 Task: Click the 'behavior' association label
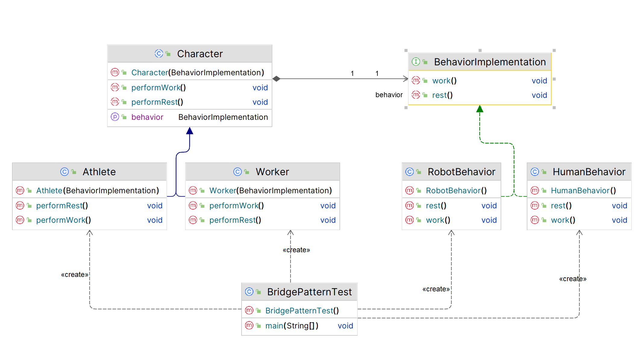[389, 95]
